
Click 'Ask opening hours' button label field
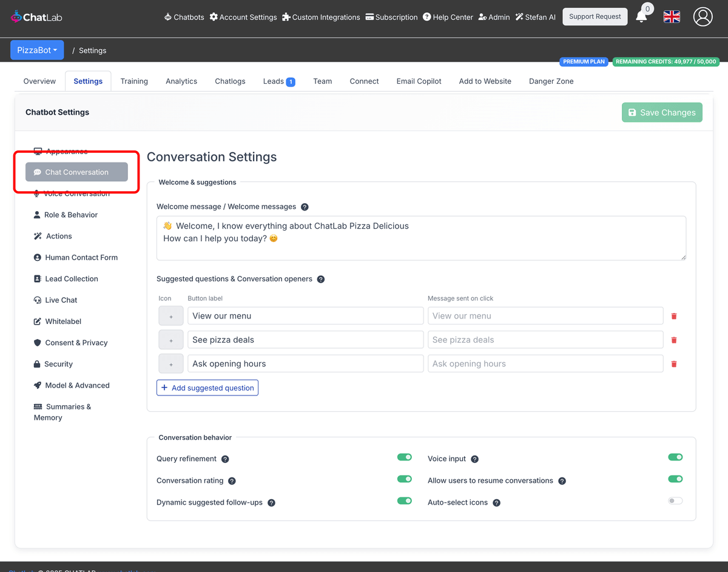tap(306, 364)
